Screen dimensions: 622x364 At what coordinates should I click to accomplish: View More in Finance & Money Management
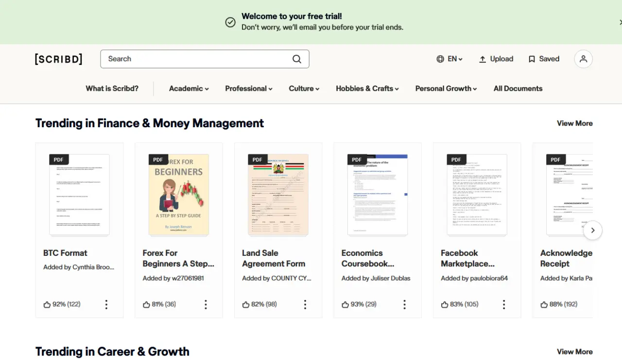[575, 123]
